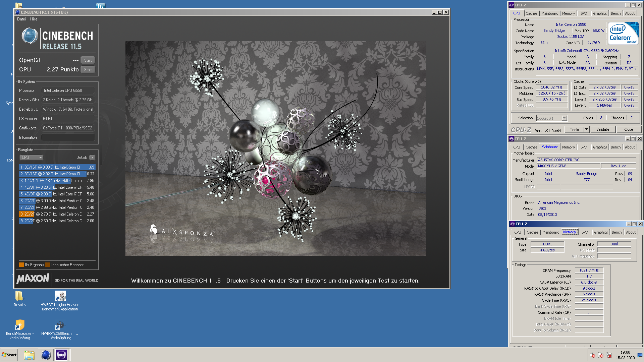
Task: Click the Grafikkarte GeForce GT 1030 field
Action: [68, 128]
